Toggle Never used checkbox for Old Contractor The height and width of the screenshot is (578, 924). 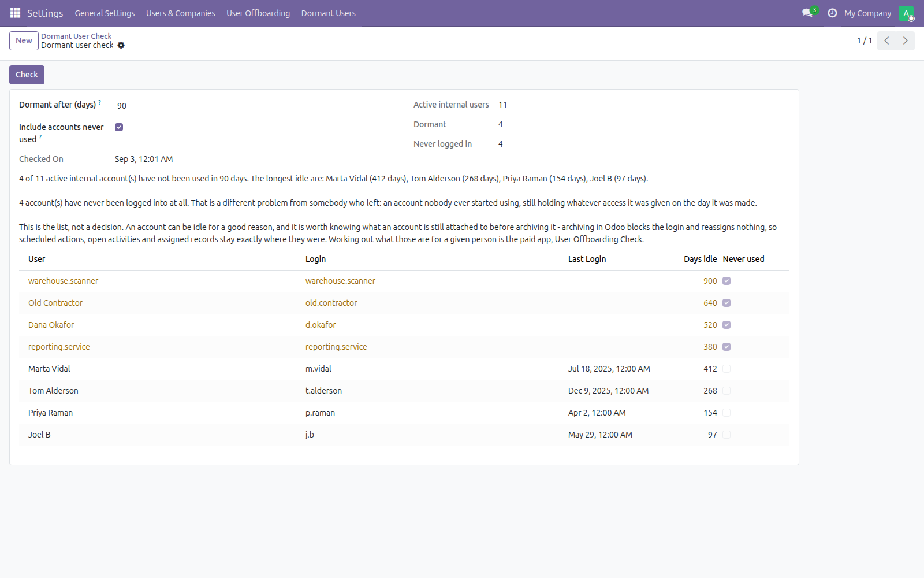click(726, 303)
